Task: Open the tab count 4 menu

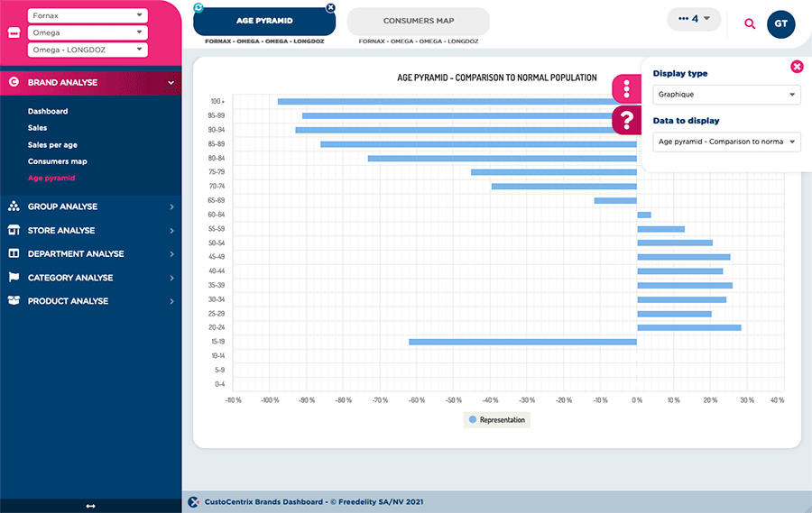Action: (693, 18)
